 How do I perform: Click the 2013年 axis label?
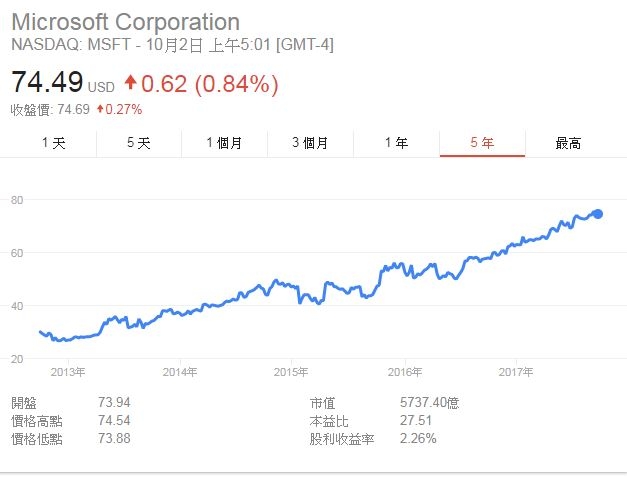(68, 372)
